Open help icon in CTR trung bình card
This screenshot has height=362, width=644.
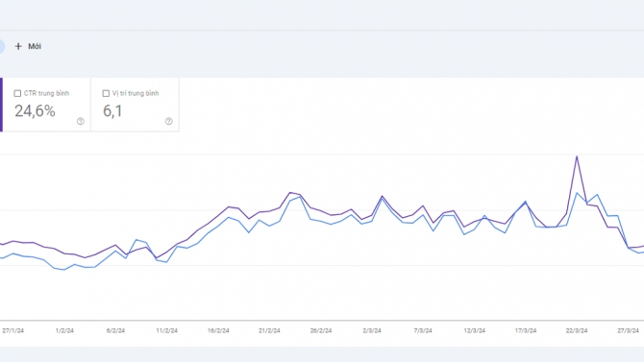click(x=81, y=121)
